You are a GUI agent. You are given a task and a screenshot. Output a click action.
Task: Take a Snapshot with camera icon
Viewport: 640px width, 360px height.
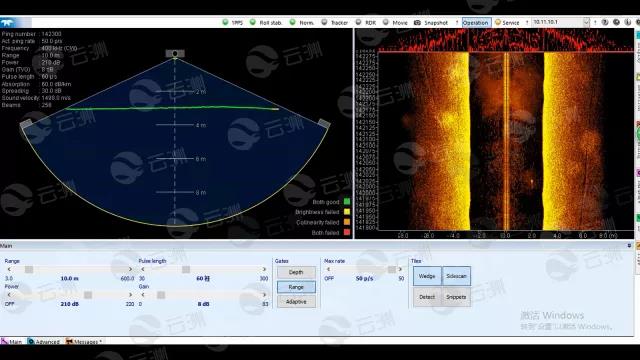[x=417, y=22]
